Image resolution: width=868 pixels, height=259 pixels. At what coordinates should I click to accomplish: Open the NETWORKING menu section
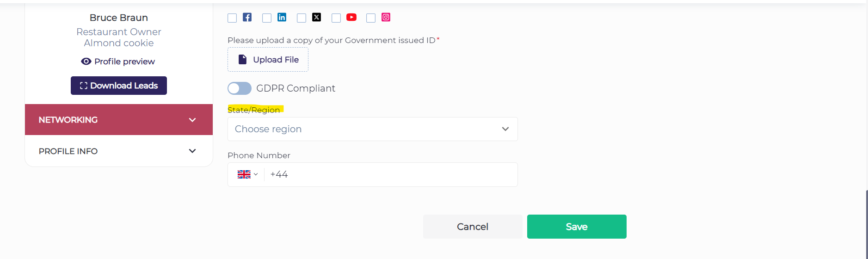point(118,120)
